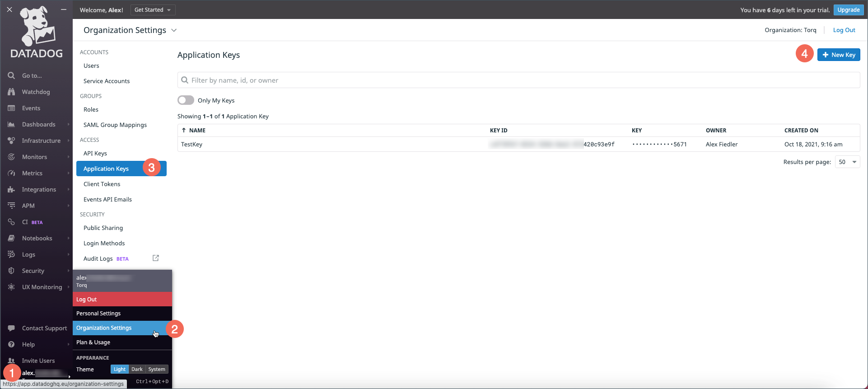Click KEY ID column header
The width and height of the screenshot is (868, 389).
499,130
